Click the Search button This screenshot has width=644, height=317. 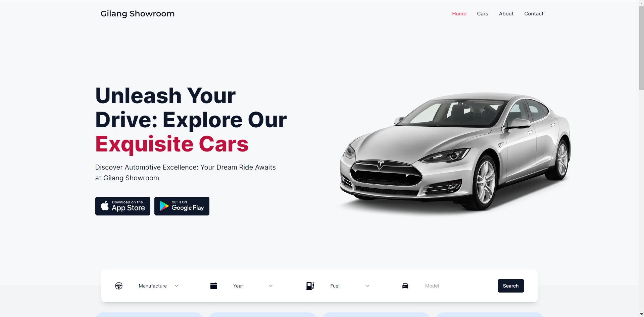[x=511, y=286]
